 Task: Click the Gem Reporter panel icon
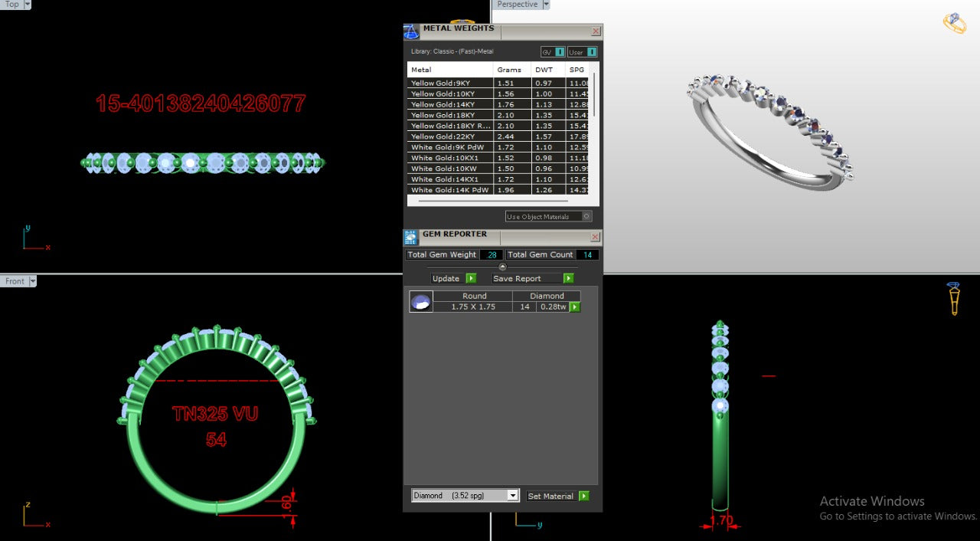410,238
